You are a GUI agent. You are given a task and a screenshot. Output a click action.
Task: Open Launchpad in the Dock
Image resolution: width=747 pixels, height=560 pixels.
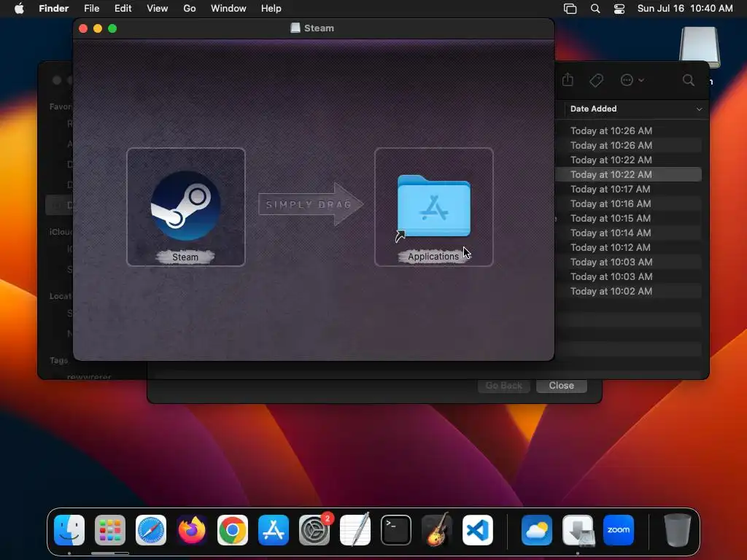coord(110,530)
